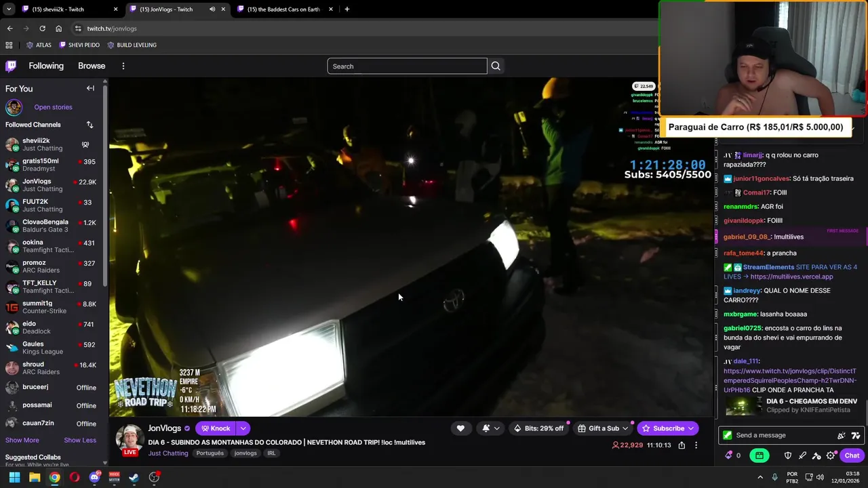Open the browser home page
The image size is (868, 488).
58,28
